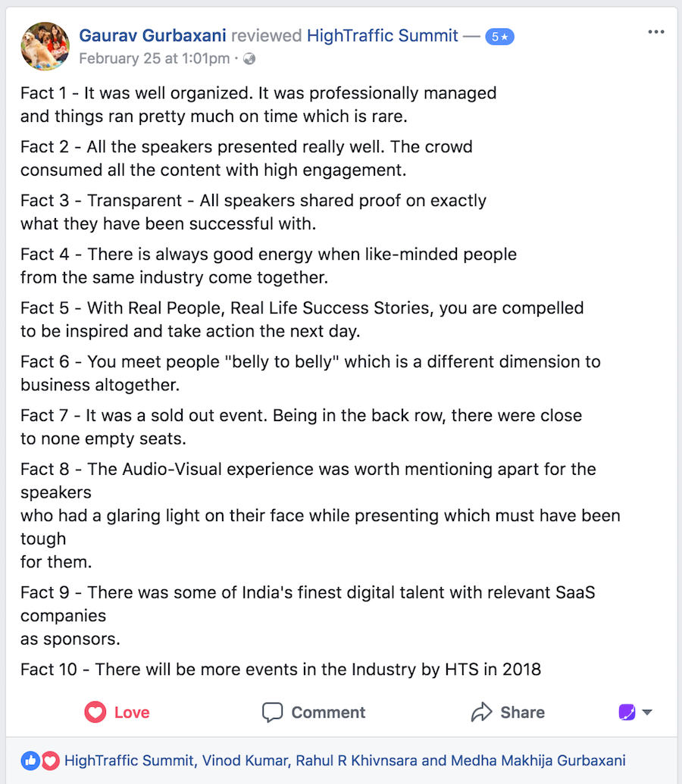Click the Share button label
The width and height of the screenshot is (682, 784).
pos(522,712)
